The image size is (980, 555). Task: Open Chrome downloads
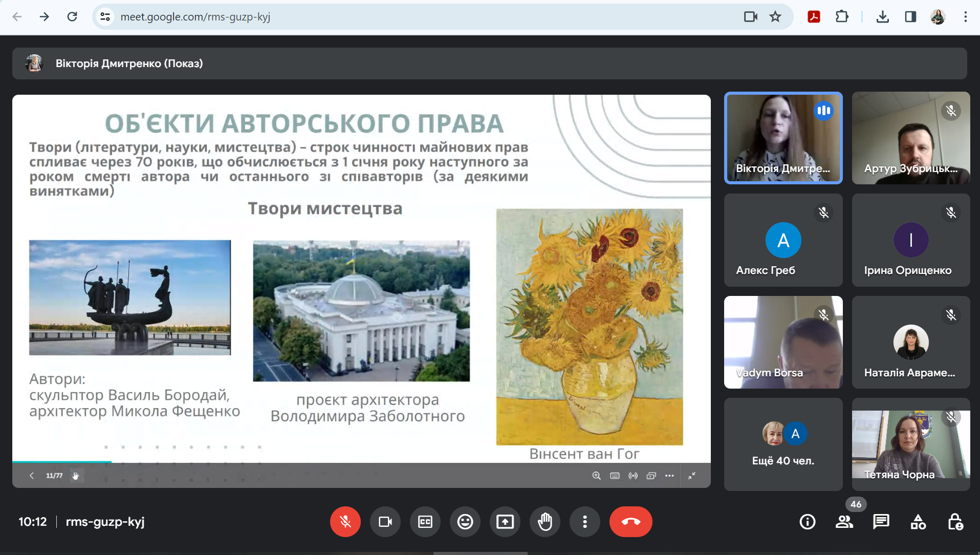(882, 16)
